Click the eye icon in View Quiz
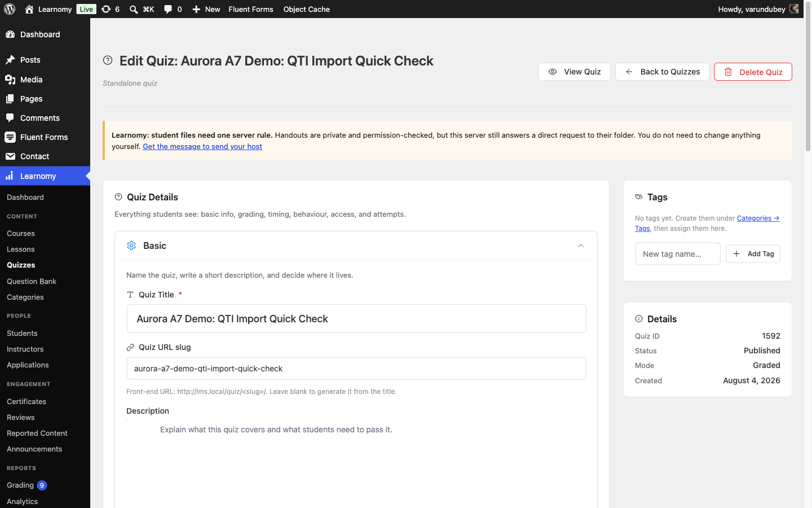Image resolution: width=812 pixels, height=508 pixels. point(553,72)
